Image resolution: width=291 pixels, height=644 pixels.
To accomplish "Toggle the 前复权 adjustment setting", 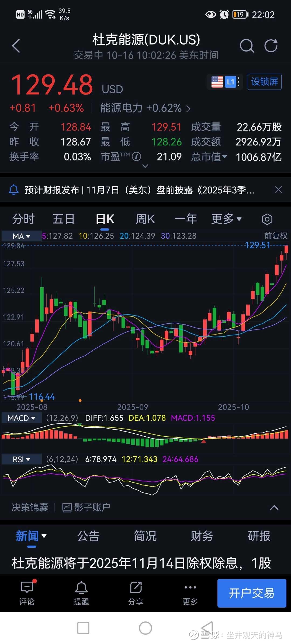I will point(276,236).
